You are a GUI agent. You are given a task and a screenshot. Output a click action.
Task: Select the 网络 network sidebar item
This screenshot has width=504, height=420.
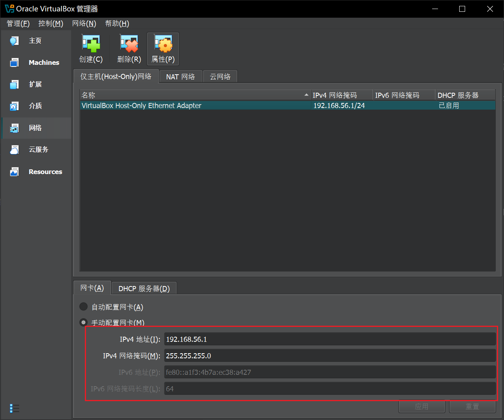click(x=36, y=128)
